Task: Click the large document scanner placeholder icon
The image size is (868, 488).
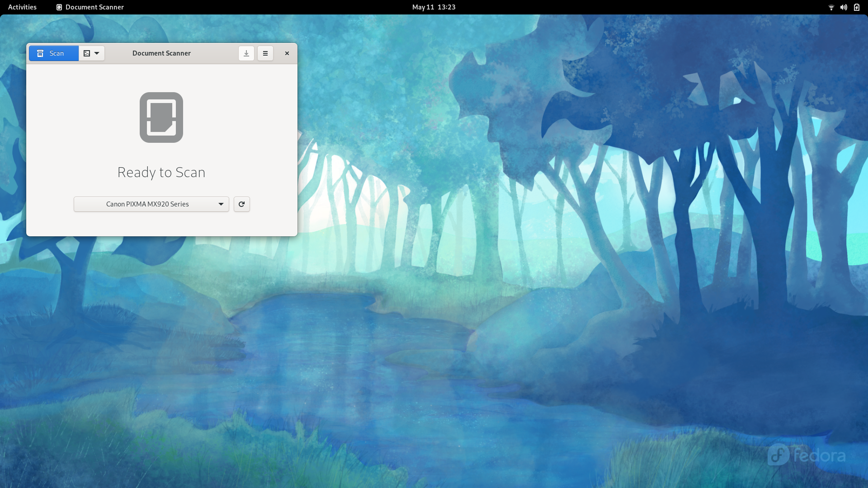Action: pos(161,117)
